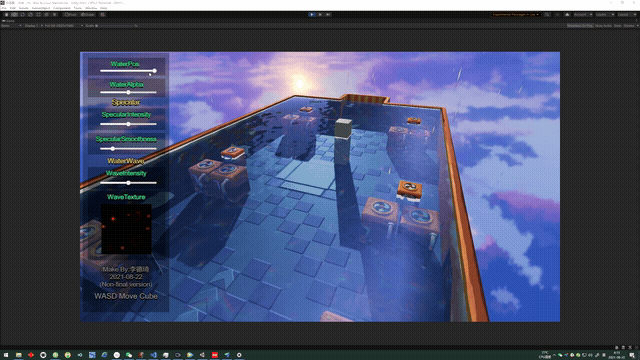This screenshot has width=640, height=360.
Task: Click the WaterAlpha slider handle
Action: point(128,92)
